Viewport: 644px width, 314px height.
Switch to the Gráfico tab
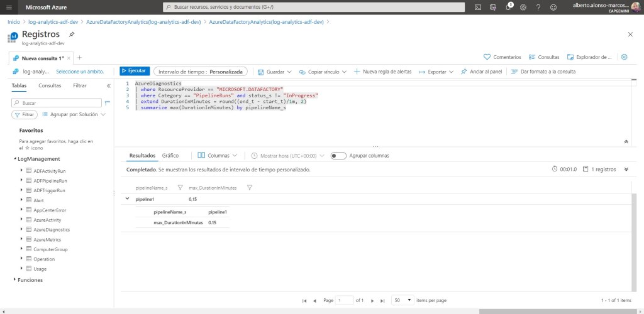click(x=170, y=155)
